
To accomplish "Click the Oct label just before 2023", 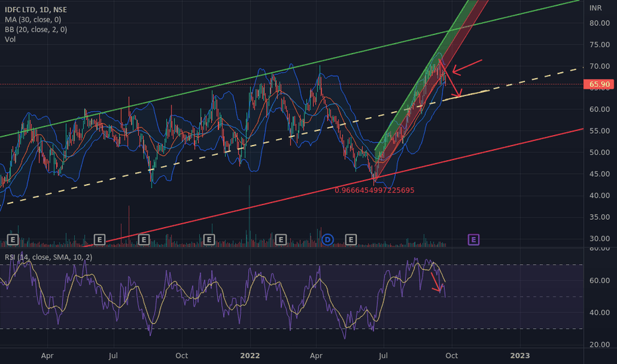I will pyautogui.click(x=451, y=355).
